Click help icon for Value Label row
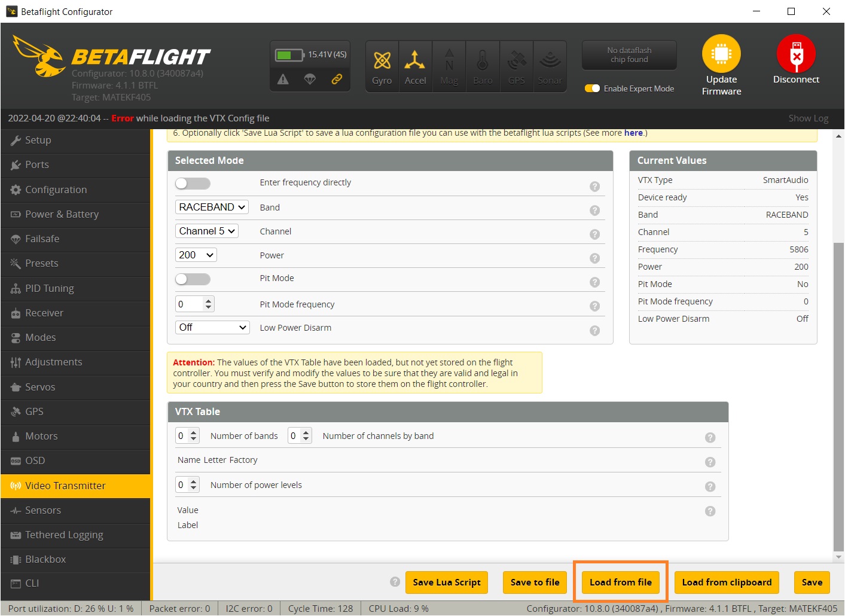845x616 pixels. (x=710, y=511)
